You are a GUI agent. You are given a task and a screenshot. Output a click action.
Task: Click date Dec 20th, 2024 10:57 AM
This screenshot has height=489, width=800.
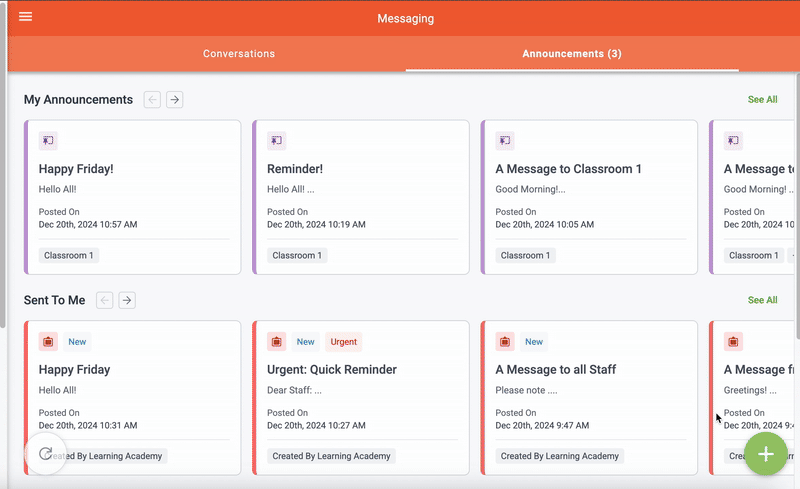(x=88, y=225)
